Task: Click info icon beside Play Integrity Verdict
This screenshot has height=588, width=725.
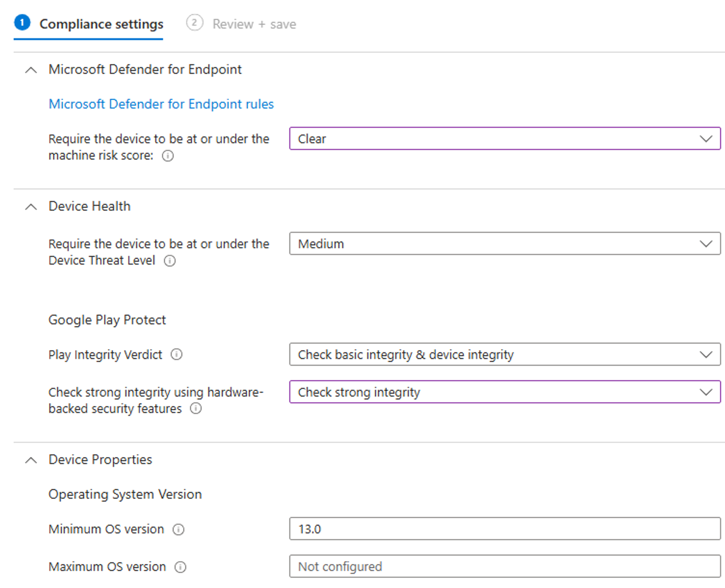Action: click(x=177, y=355)
